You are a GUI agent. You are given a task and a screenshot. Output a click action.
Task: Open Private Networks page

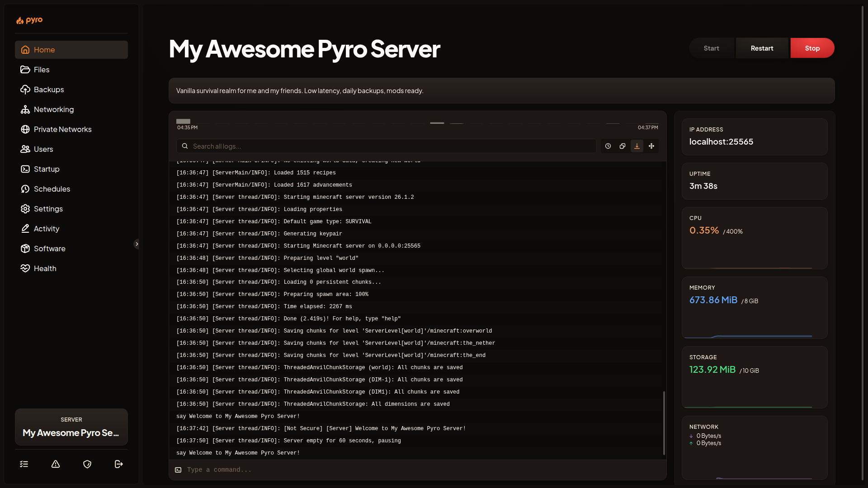71,129
